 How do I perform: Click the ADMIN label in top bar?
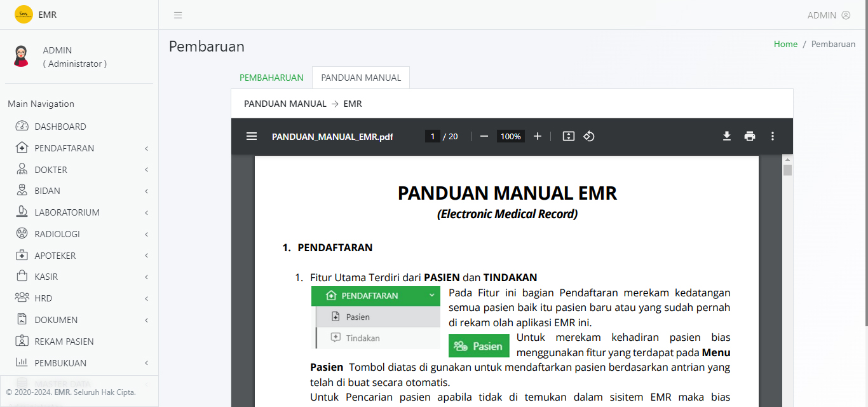click(x=822, y=15)
